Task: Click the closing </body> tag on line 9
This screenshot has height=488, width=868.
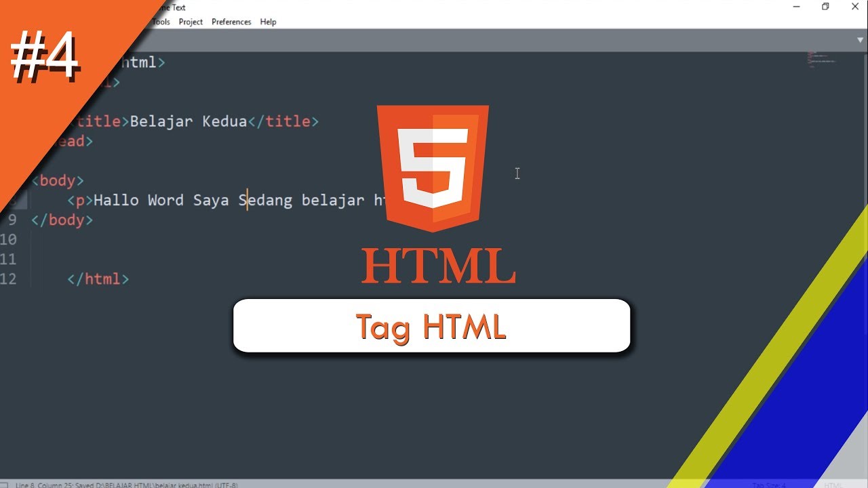Action: click(62, 220)
